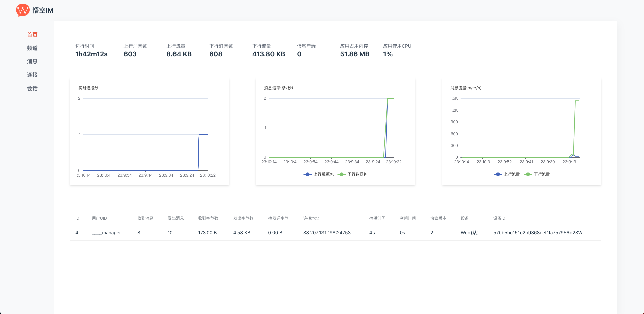Click the 运行时间 uptime value
644x314 pixels.
point(91,54)
